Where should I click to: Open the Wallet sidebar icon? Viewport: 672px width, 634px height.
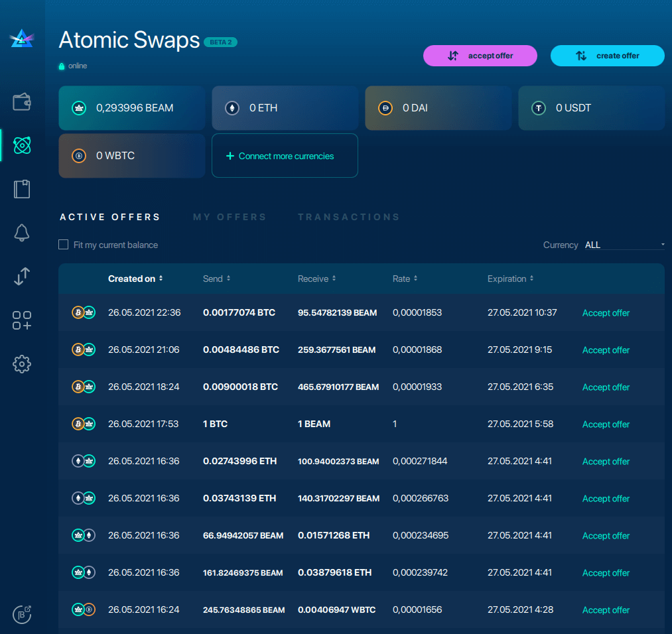[22, 102]
